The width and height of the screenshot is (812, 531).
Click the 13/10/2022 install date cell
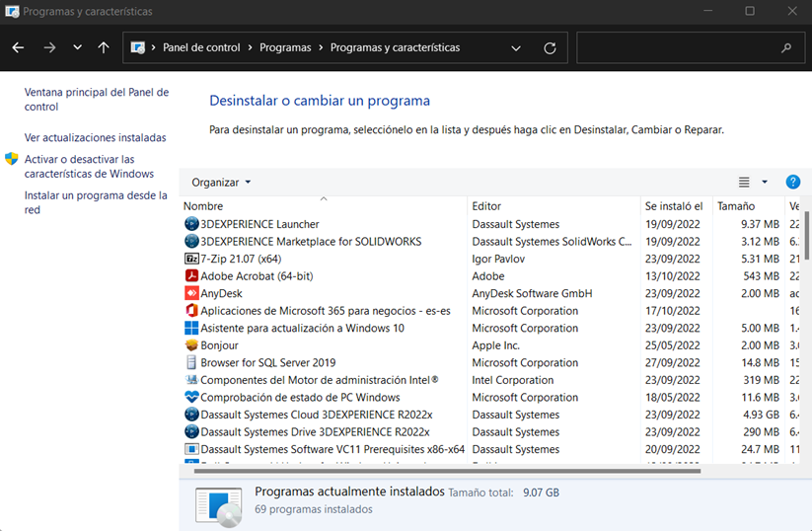[x=672, y=276]
